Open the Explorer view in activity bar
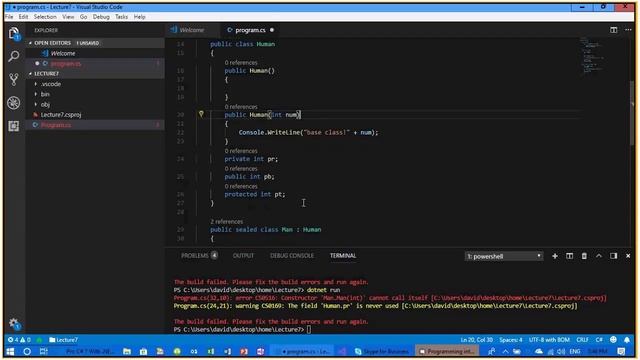 pos(14,33)
